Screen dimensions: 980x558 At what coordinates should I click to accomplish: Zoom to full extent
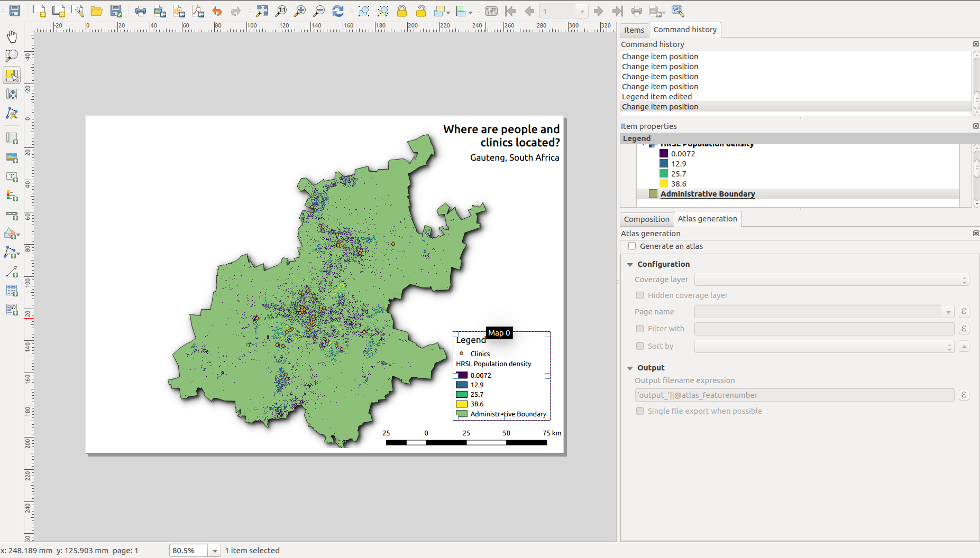click(x=262, y=11)
